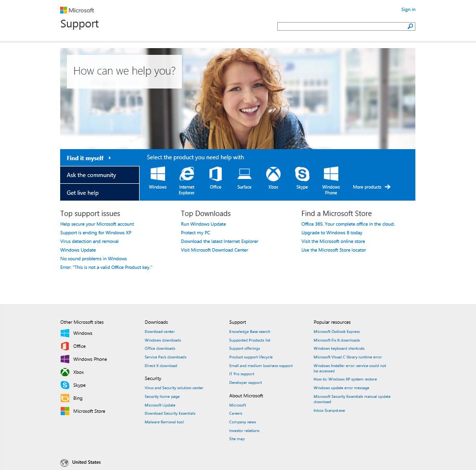Screen dimensions: 476x470
Task: Open Use the Microsoft Store locator
Action: pyautogui.click(x=334, y=250)
